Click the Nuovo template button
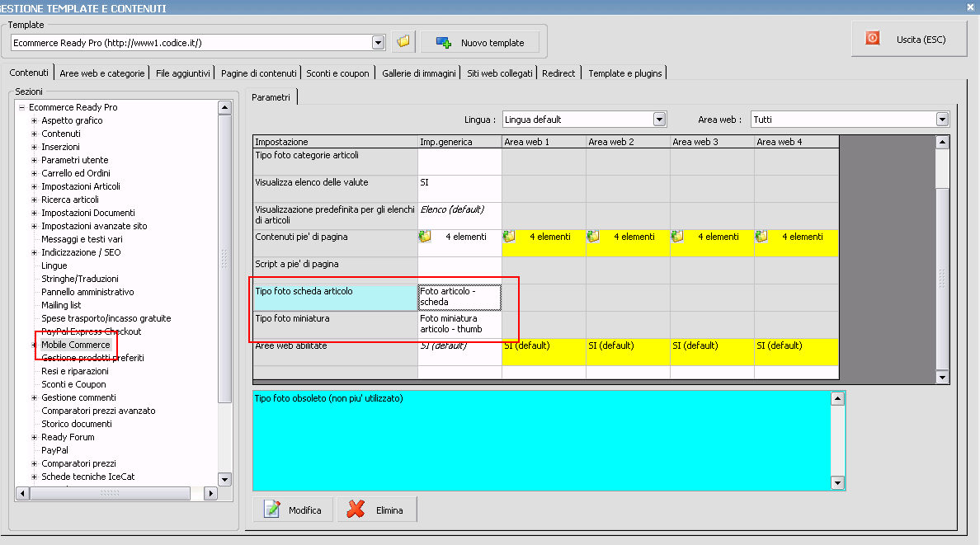The width and height of the screenshot is (980, 545). pos(480,42)
